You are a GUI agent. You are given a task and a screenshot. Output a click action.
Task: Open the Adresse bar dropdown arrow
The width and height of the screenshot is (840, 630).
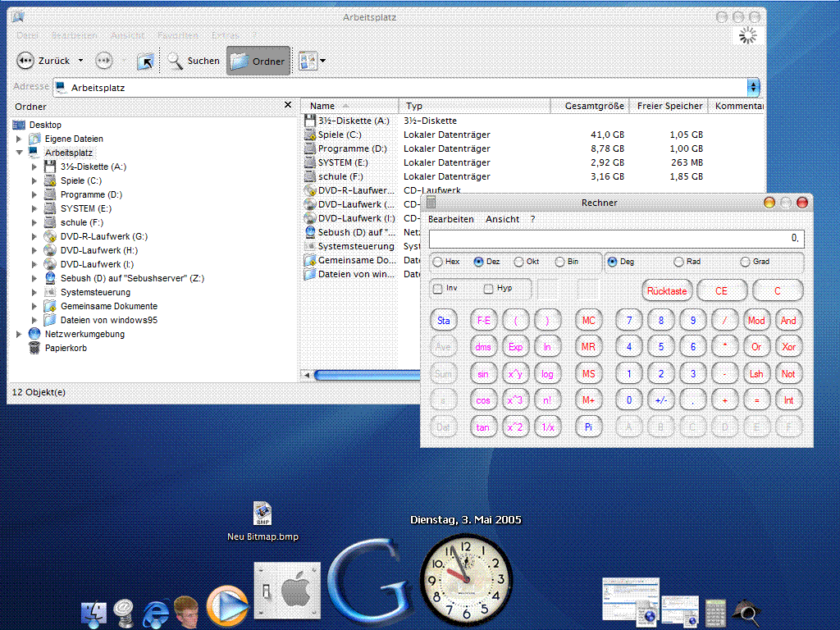click(753, 87)
